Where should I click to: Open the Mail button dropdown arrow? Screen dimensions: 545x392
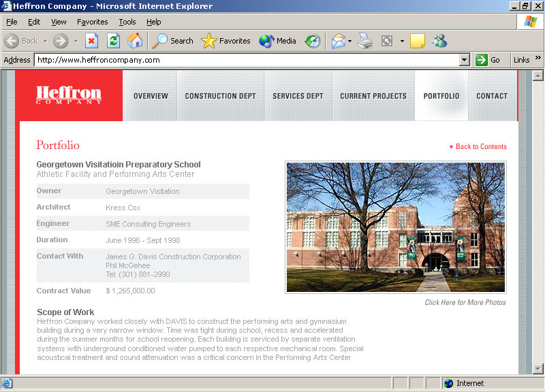click(x=350, y=41)
